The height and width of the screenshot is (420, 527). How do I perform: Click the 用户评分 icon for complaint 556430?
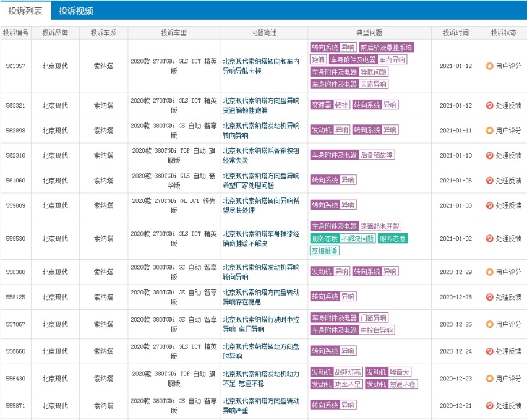click(489, 379)
